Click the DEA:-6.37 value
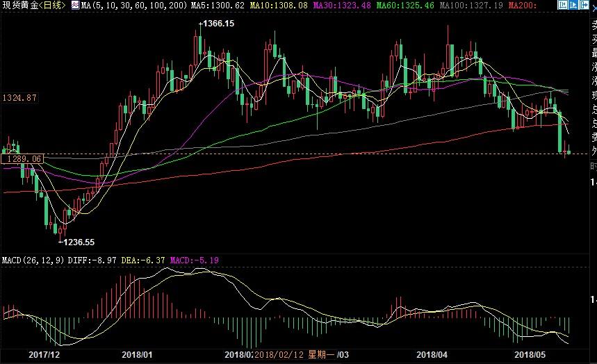597x364 pixels. point(143,260)
